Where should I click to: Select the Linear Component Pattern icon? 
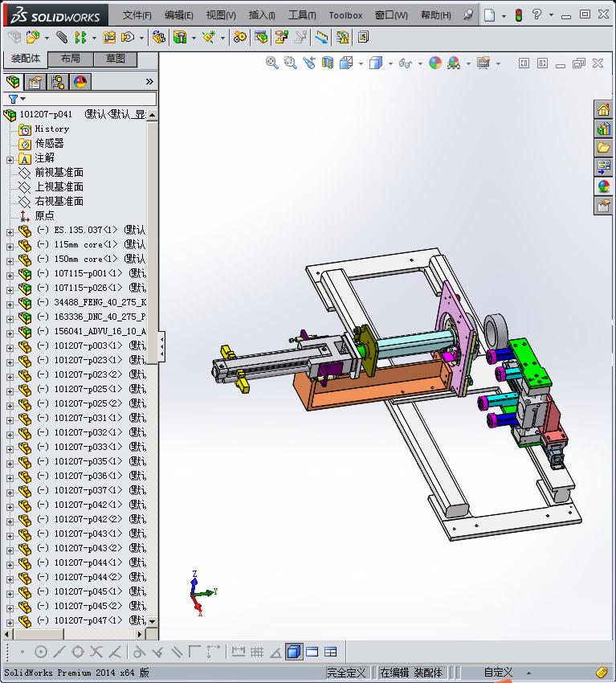pos(80,38)
